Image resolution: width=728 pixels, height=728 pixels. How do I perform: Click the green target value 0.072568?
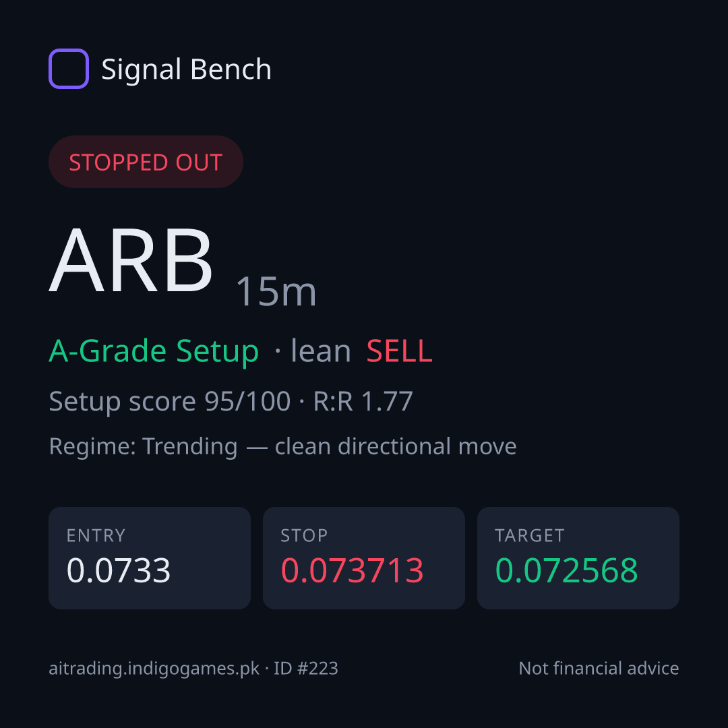tap(566, 570)
